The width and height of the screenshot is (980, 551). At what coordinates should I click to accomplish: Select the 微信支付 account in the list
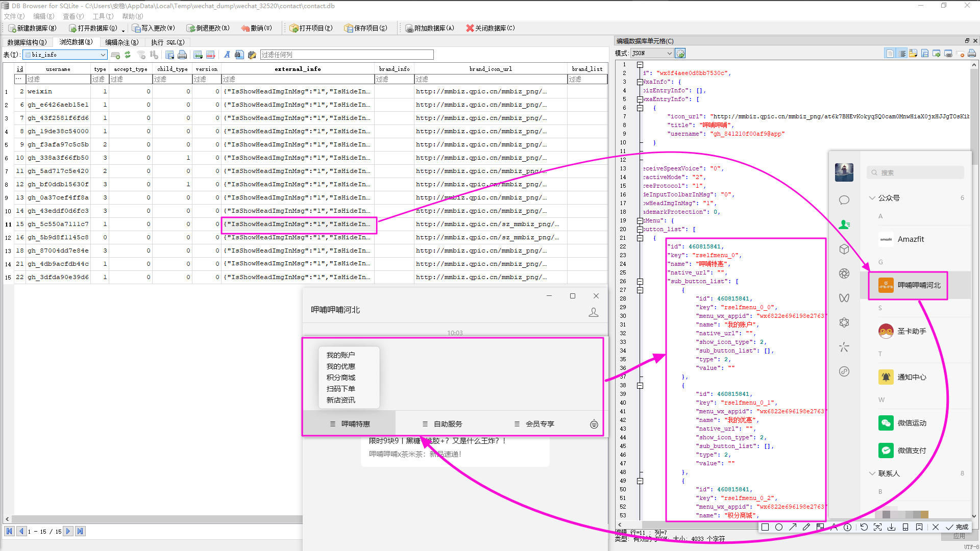click(x=916, y=450)
